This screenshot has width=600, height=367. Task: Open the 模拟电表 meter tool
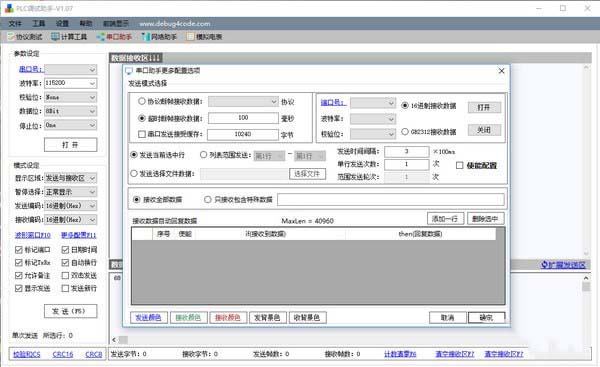[204, 37]
